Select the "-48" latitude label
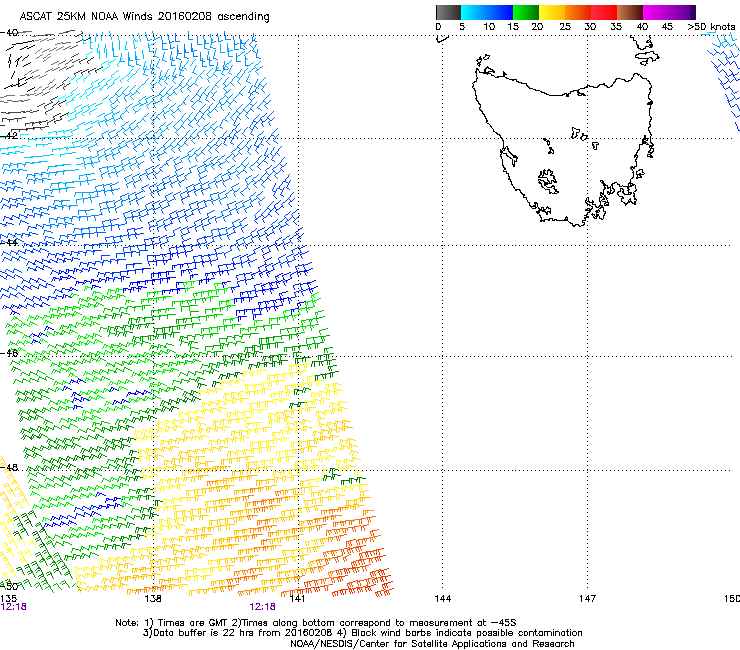The height and width of the screenshot is (650, 740). [9, 467]
